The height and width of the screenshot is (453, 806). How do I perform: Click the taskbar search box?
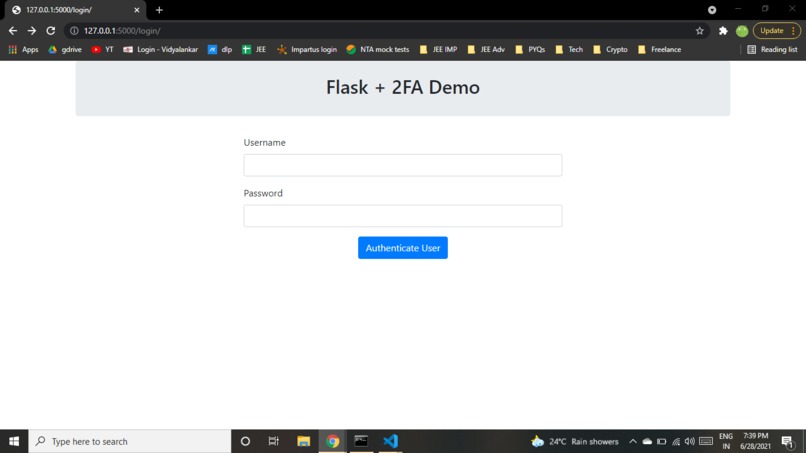click(x=130, y=441)
